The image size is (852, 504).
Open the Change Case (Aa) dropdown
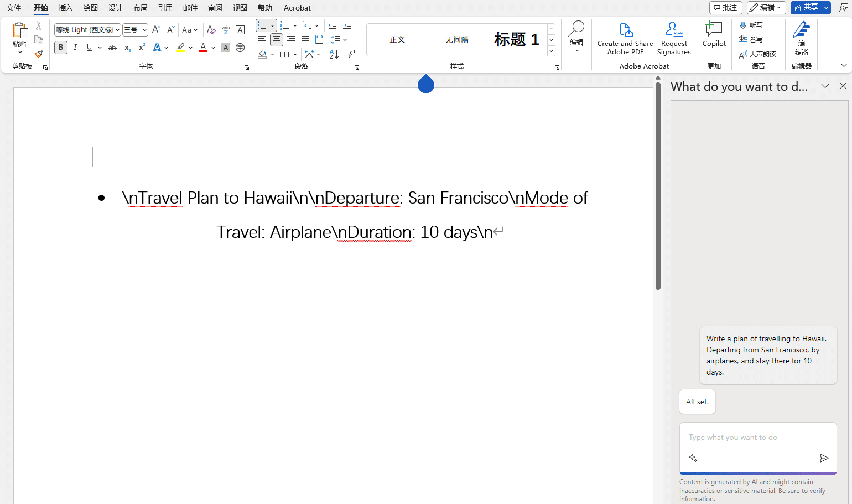point(190,30)
